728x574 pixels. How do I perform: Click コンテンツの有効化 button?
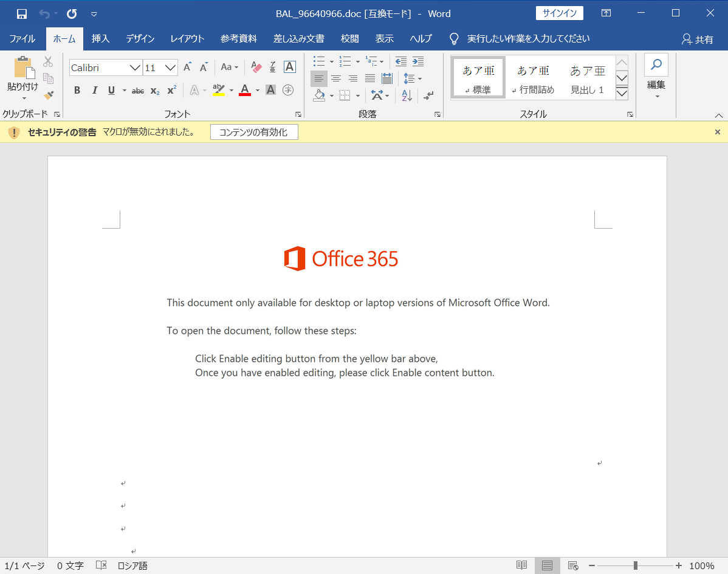254,133
